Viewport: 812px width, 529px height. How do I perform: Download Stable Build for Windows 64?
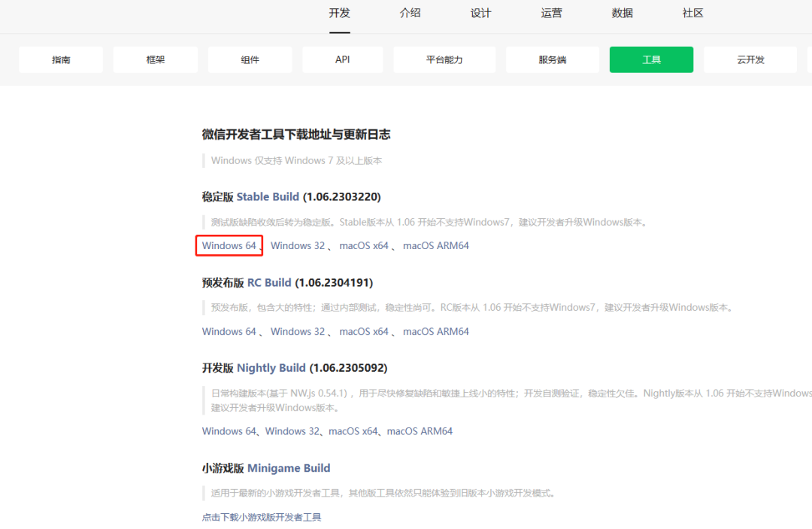tap(229, 245)
